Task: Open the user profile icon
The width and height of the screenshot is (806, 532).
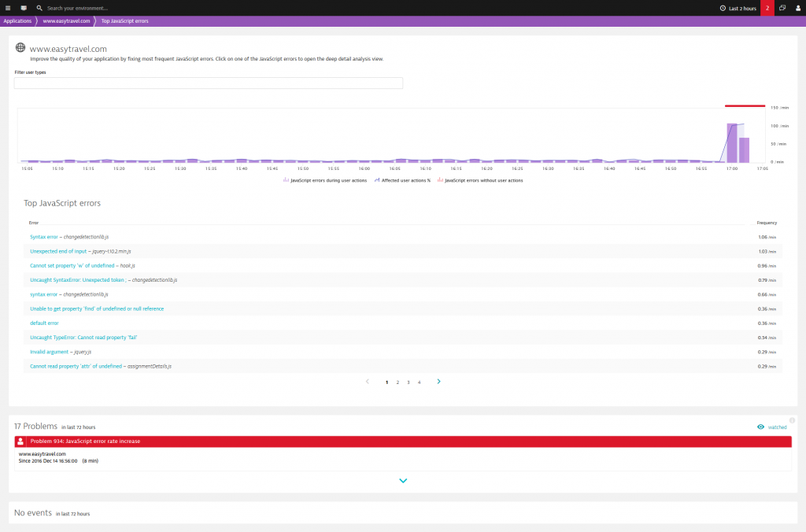Action: click(x=798, y=8)
